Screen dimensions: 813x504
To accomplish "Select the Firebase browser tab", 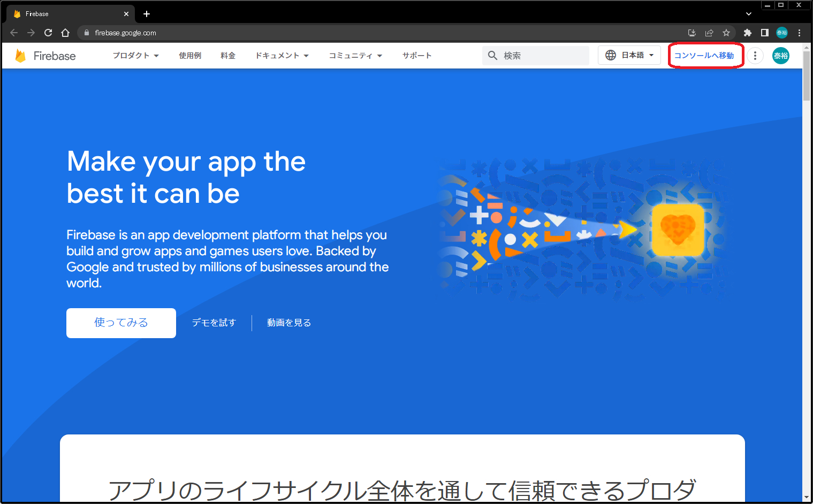I will click(70, 14).
